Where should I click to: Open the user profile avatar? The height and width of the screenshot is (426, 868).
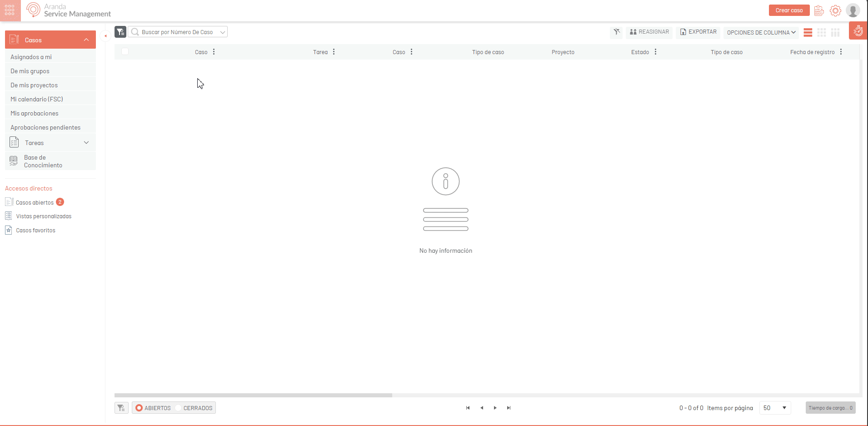coord(853,10)
